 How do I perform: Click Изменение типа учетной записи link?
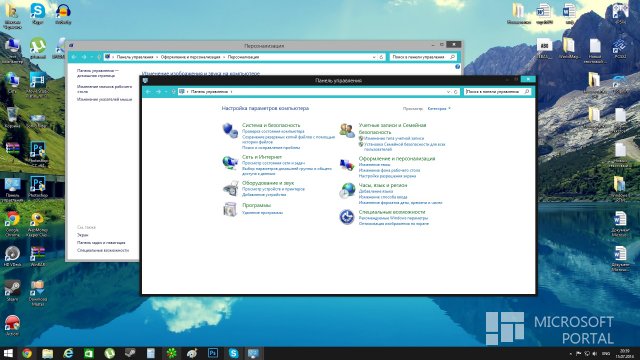click(x=393, y=138)
